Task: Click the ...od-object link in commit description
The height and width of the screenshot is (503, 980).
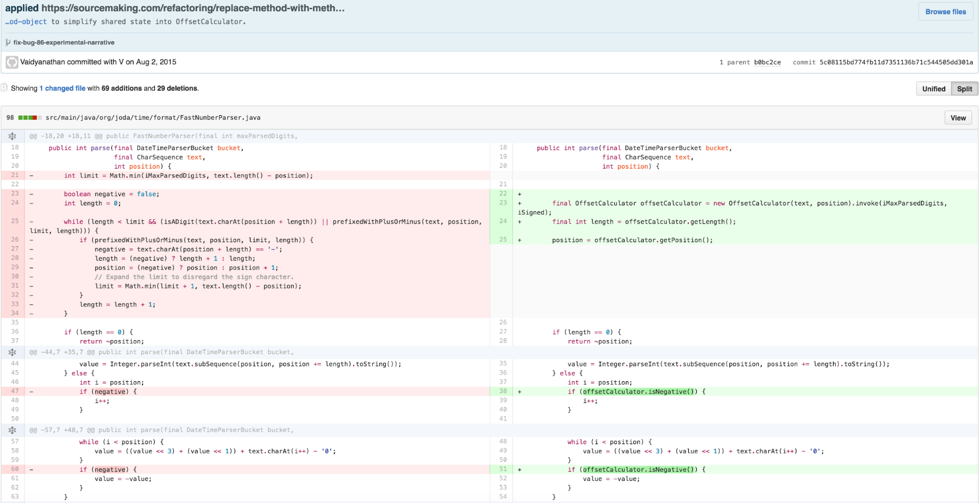Action: pyautogui.click(x=26, y=22)
